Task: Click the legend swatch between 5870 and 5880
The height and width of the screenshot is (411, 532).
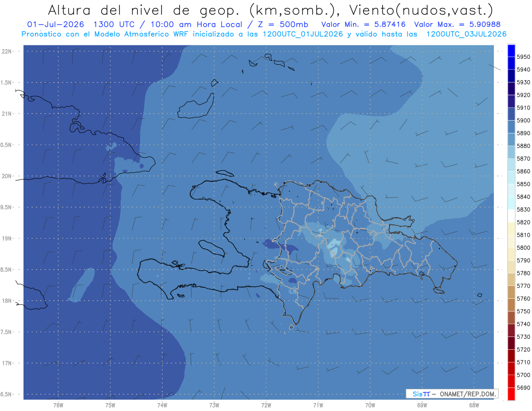Action: coord(511,152)
